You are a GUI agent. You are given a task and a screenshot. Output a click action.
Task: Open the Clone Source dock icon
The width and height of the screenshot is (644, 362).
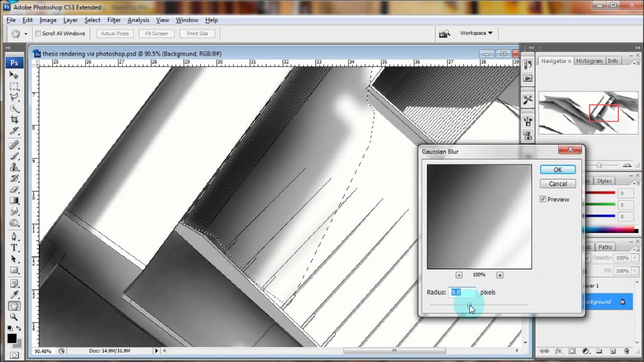pos(528,135)
